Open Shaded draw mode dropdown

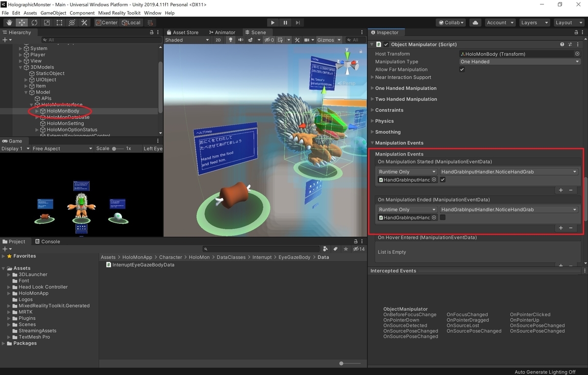(x=187, y=40)
